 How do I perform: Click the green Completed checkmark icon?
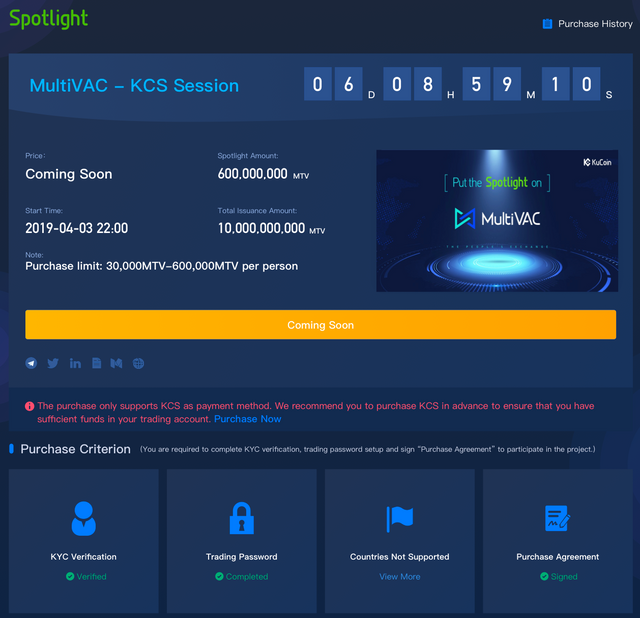(x=219, y=576)
